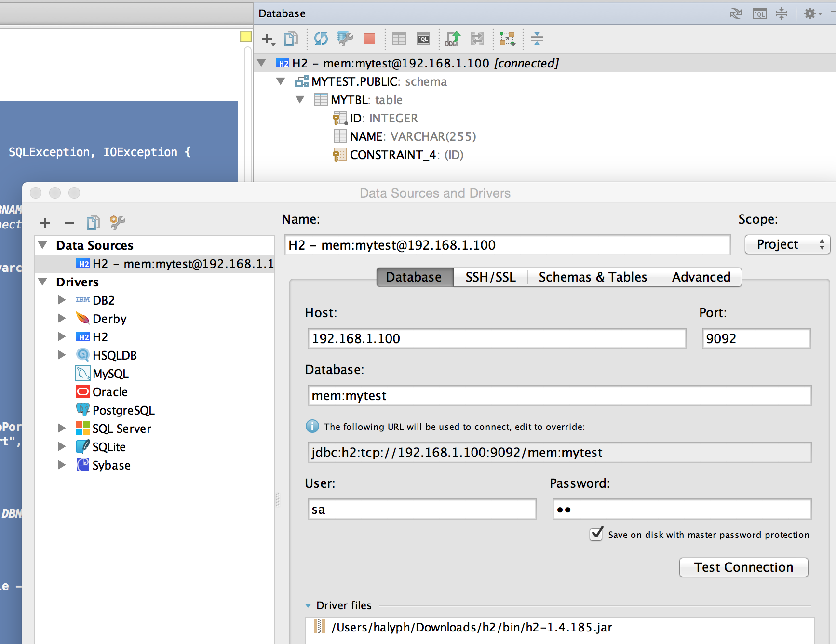The height and width of the screenshot is (644, 836).
Task: Click the add data source plus icon in Database toolbar
Action: (x=268, y=39)
